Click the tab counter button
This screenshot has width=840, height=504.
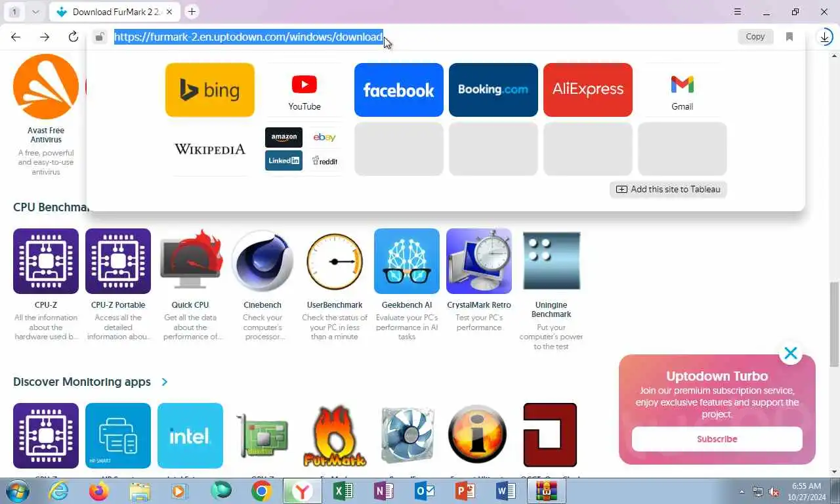[x=14, y=12]
